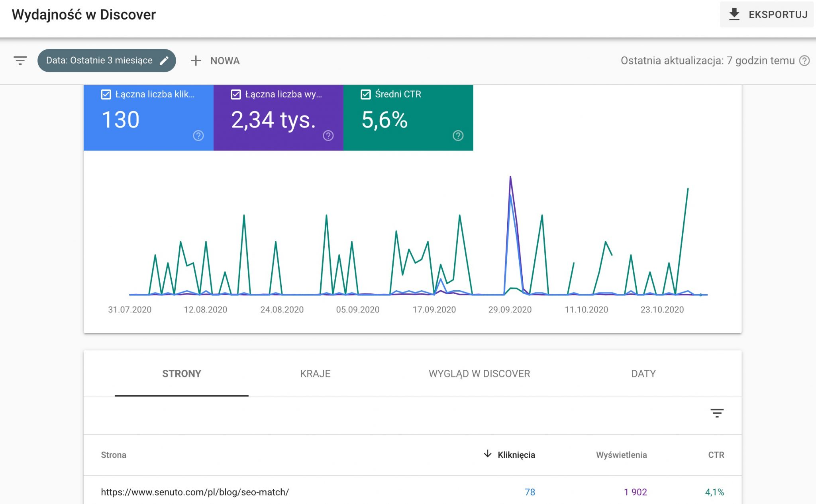Open the table filter rows icon
Viewport: 816px width, 504px height.
[x=717, y=413]
